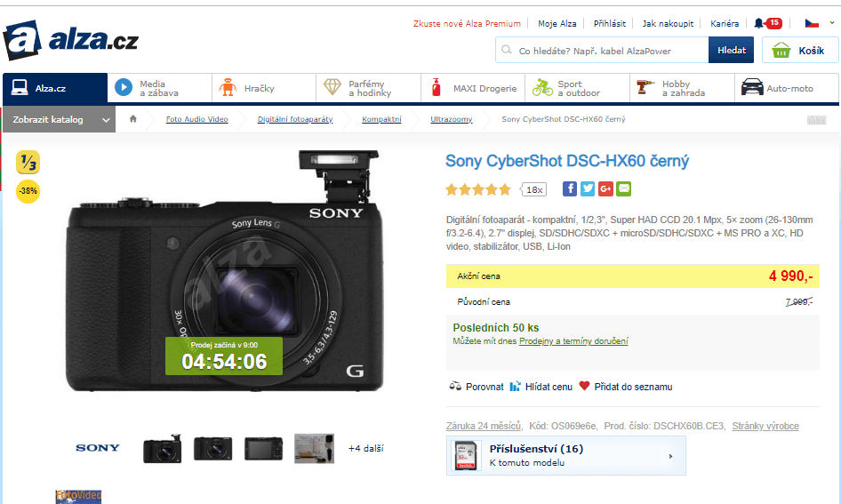Click the green sale countdown timer
Viewport: 841px width, 504px height.
point(224,356)
